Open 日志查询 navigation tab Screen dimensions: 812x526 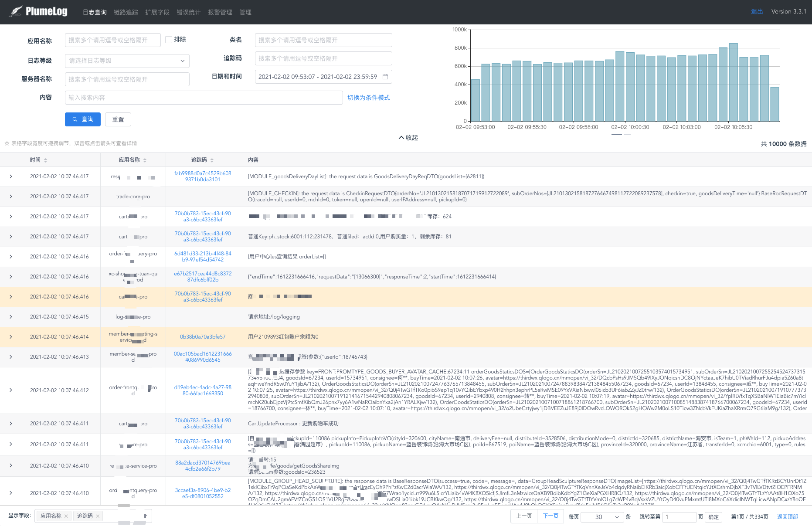95,12
